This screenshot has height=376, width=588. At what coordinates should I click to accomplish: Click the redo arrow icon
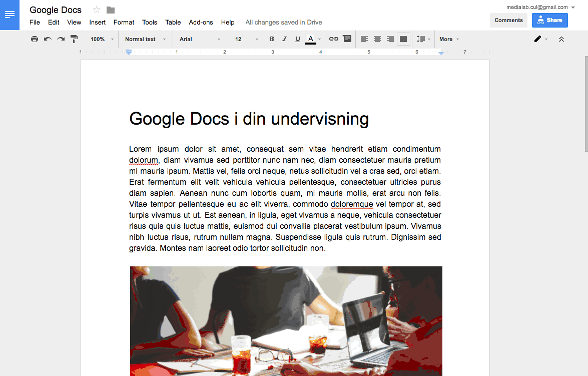[61, 39]
